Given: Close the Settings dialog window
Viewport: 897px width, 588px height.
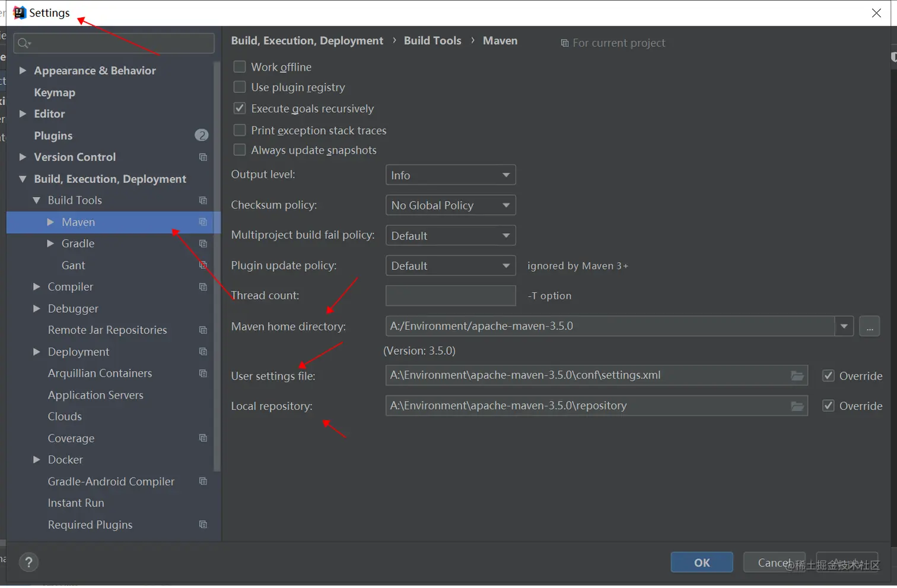Looking at the screenshot, I should tap(876, 13).
